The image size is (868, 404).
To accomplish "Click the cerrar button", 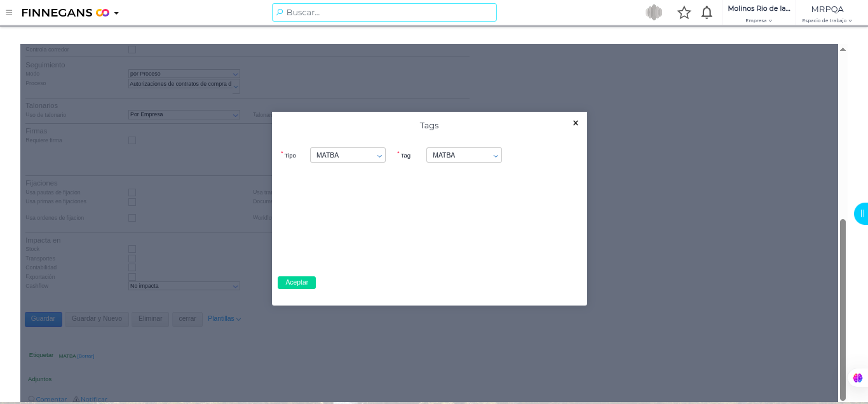I will click(x=187, y=319).
